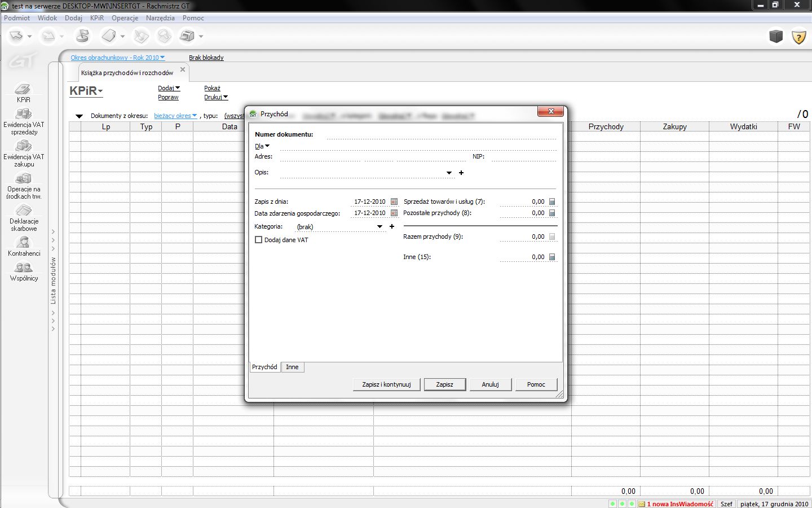The image size is (812, 508).
Task: Click the Pomoc button in dialog
Action: [x=536, y=384]
